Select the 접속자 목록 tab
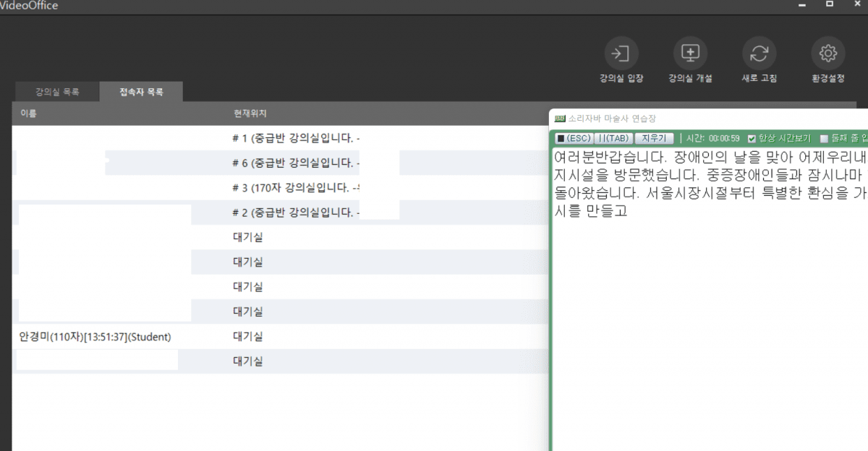868x451 pixels. 141,93
